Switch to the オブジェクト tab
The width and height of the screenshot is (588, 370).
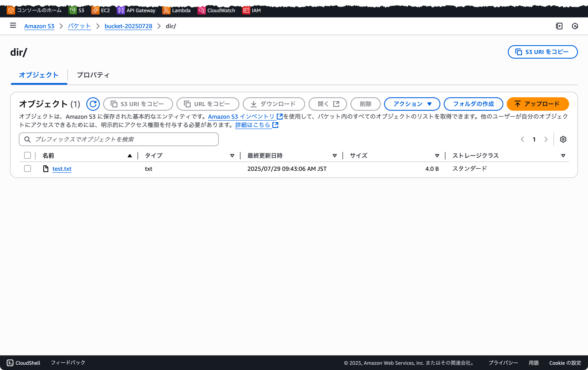click(39, 75)
